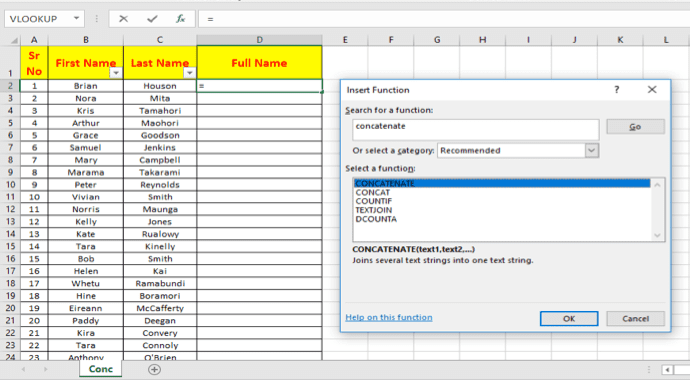Select row 10 header

tap(10, 185)
